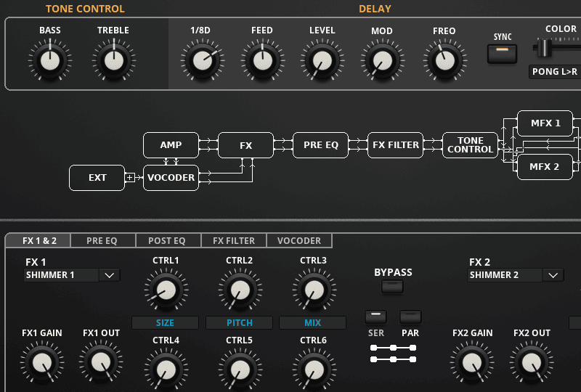Click the FX1 Gain knob

tap(41, 362)
